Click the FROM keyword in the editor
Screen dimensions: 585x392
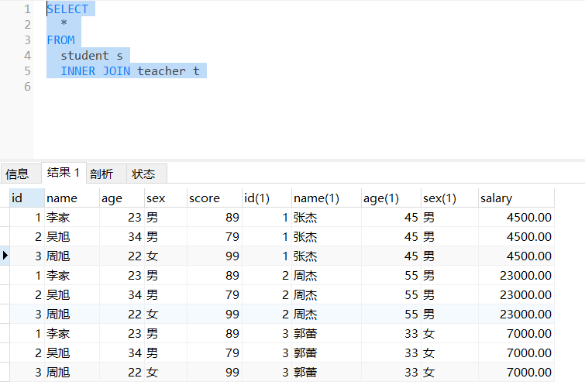[60, 40]
